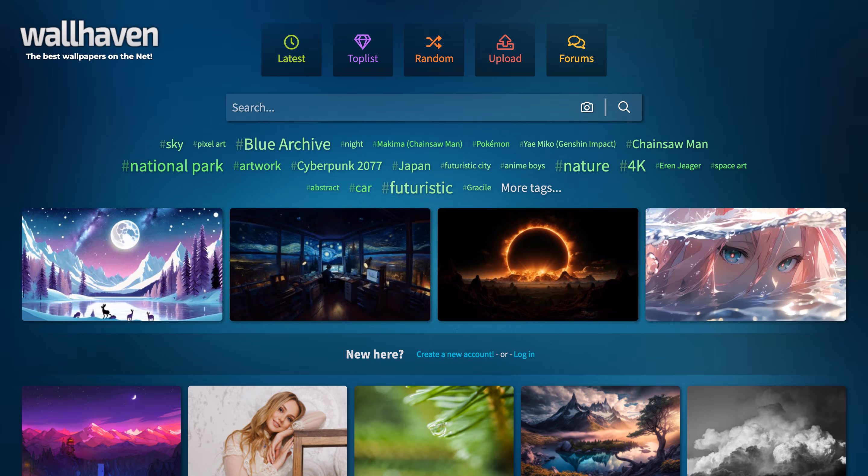The width and height of the screenshot is (868, 476).
Task: Open the purple sunset mountains wallpaper
Action: (x=101, y=431)
